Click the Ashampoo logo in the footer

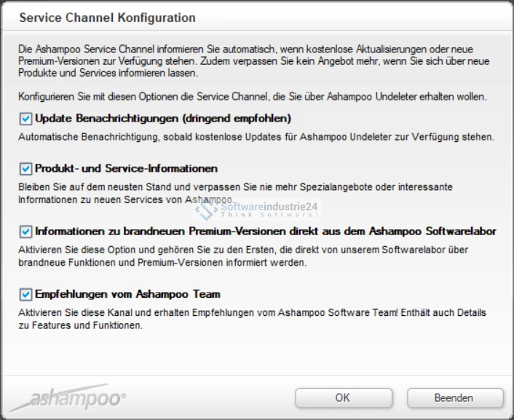pos(69,398)
